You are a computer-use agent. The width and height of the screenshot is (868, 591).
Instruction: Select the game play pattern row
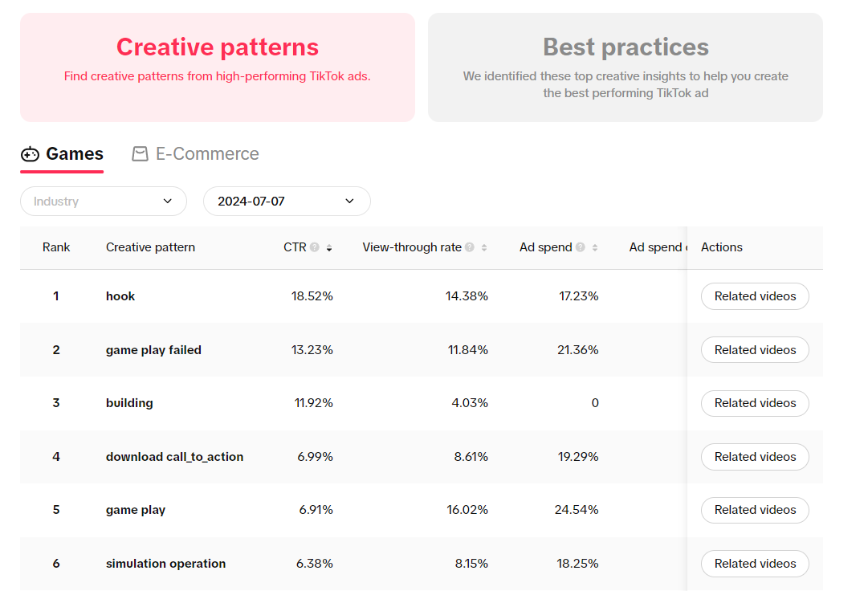(136, 511)
